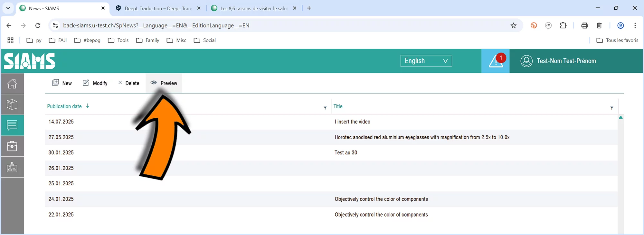Open the home icon in left sidebar
Image resolution: width=644 pixels, height=235 pixels.
pos(12,84)
